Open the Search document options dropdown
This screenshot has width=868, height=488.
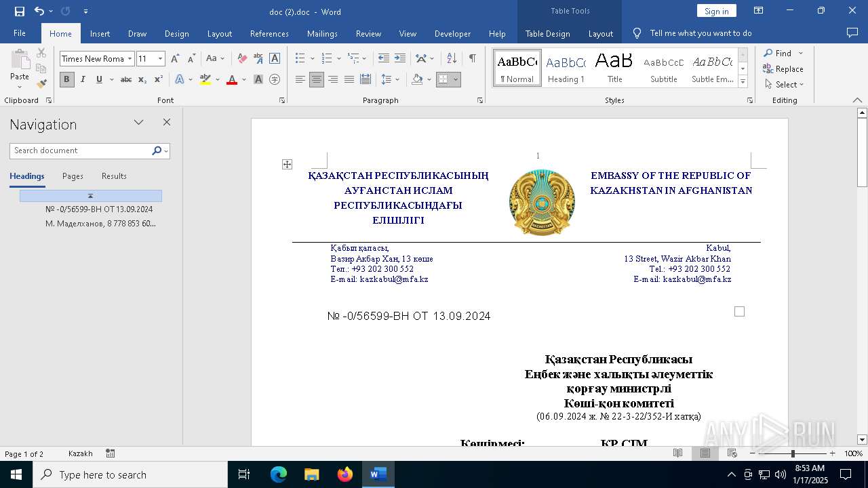click(x=166, y=150)
